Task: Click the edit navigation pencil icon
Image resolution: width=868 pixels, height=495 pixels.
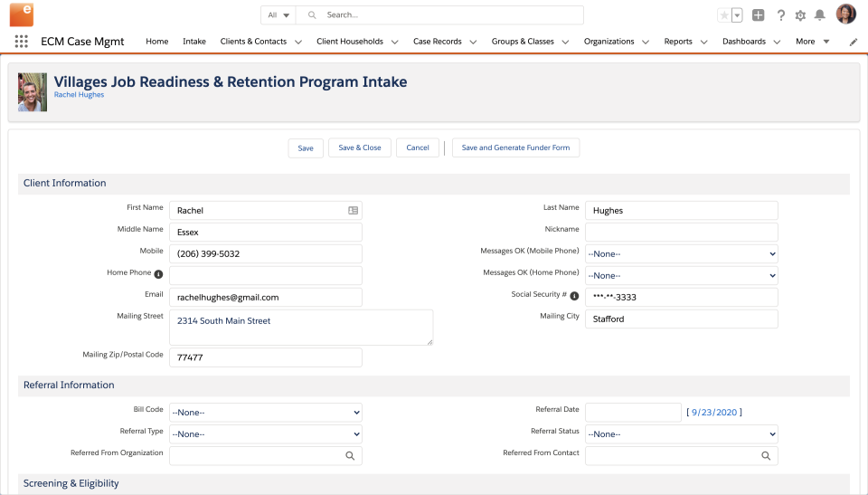Action: (854, 42)
